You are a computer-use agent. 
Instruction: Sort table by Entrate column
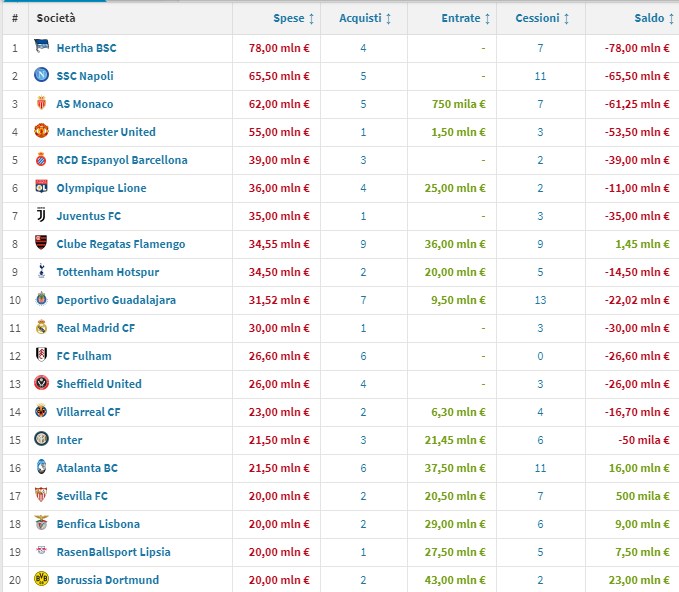tap(465, 18)
